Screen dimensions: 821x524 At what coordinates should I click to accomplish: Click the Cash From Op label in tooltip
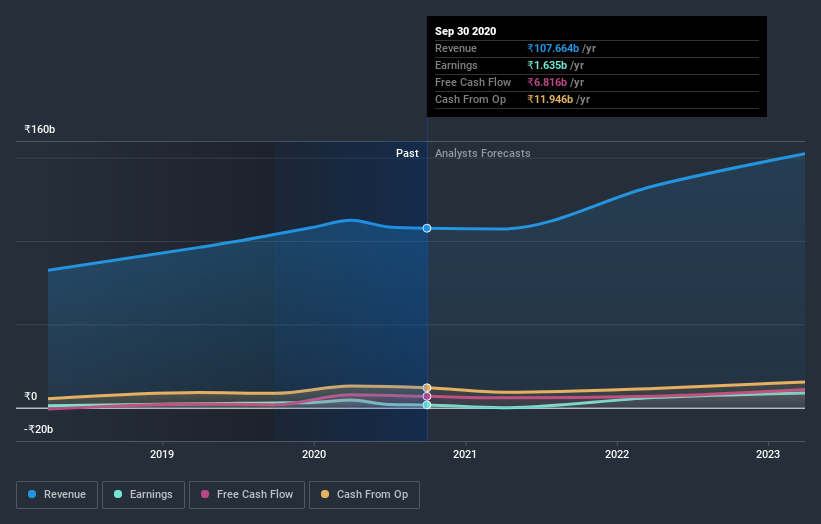pos(471,99)
